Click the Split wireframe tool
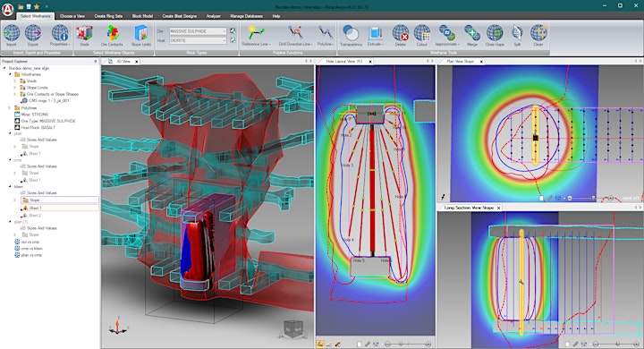This screenshot has width=644, height=349. click(x=517, y=35)
